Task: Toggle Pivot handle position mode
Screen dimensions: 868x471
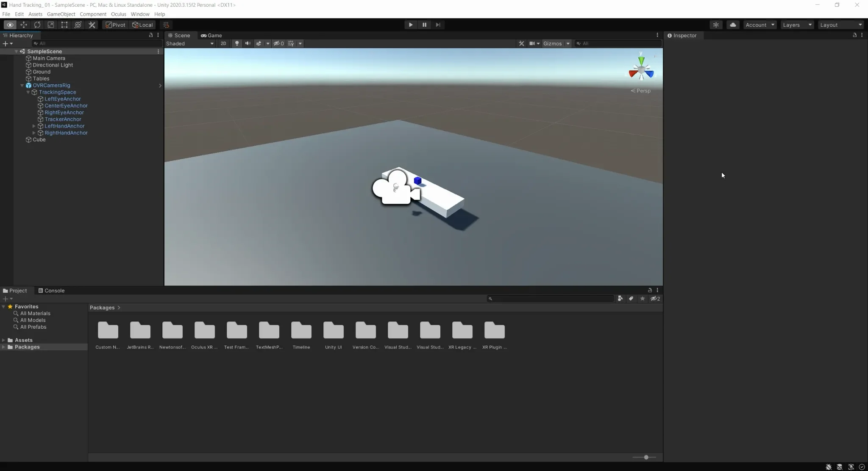Action: 115,25
